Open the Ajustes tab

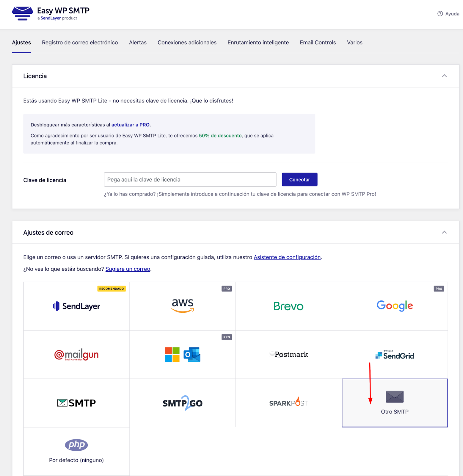(x=21, y=43)
